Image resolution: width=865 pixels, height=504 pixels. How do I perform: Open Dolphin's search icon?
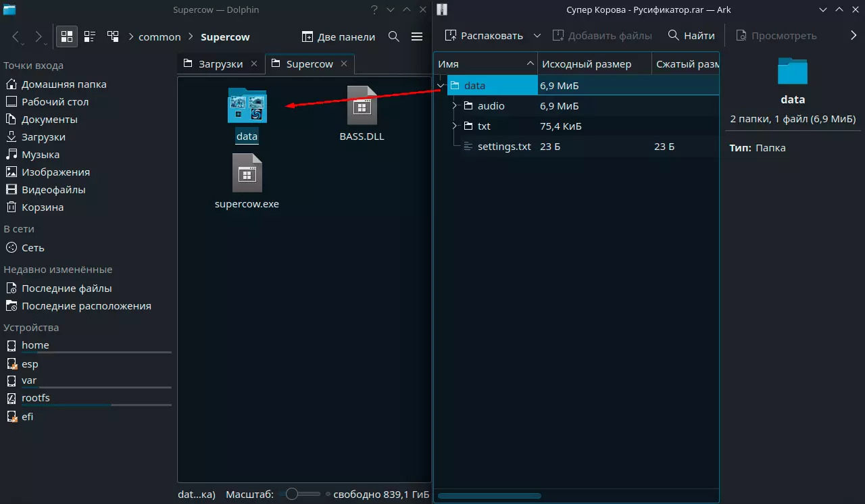pyautogui.click(x=394, y=36)
